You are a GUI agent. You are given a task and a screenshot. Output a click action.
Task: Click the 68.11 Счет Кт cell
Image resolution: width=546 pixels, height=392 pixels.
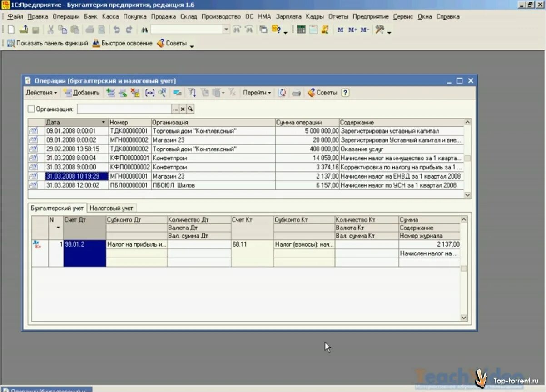[x=252, y=253]
